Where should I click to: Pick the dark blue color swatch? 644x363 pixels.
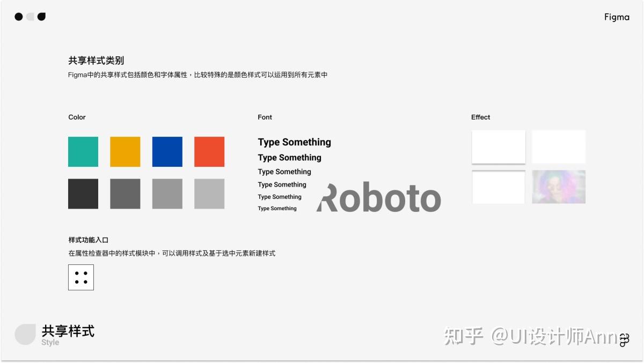pyautogui.click(x=167, y=152)
